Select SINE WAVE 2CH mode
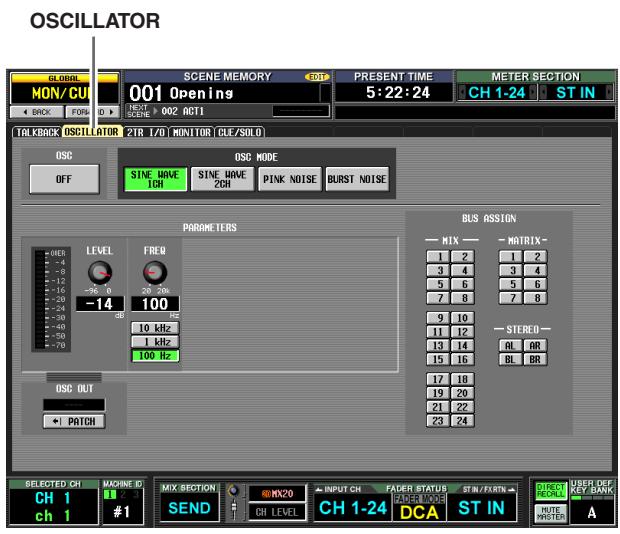 [x=222, y=179]
